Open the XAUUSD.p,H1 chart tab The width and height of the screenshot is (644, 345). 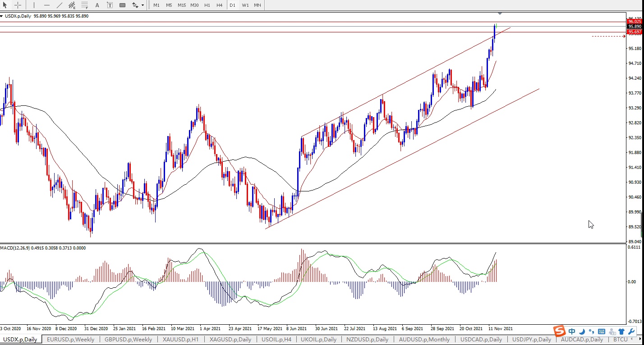tap(181, 339)
